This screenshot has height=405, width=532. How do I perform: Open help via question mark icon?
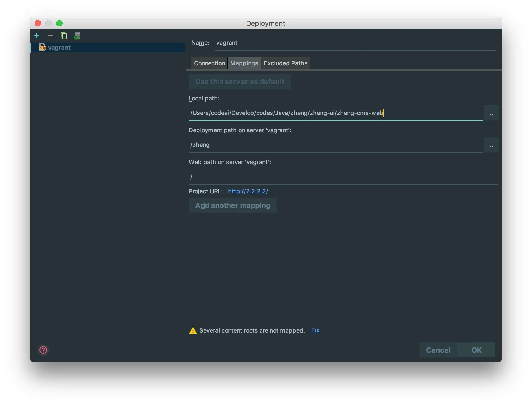tap(43, 350)
